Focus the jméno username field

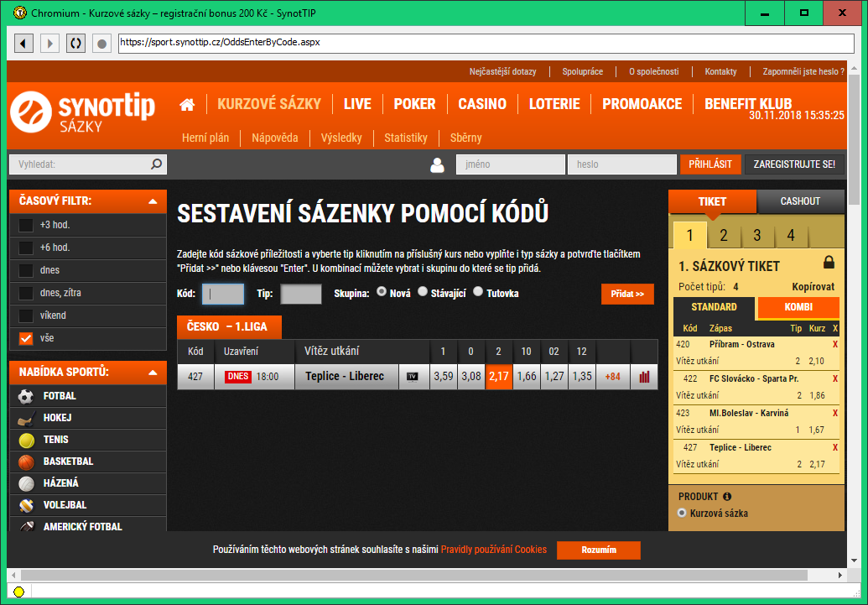[x=511, y=164]
